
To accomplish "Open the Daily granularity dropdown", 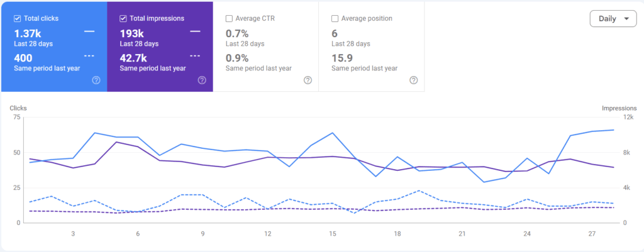I will pos(613,19).
